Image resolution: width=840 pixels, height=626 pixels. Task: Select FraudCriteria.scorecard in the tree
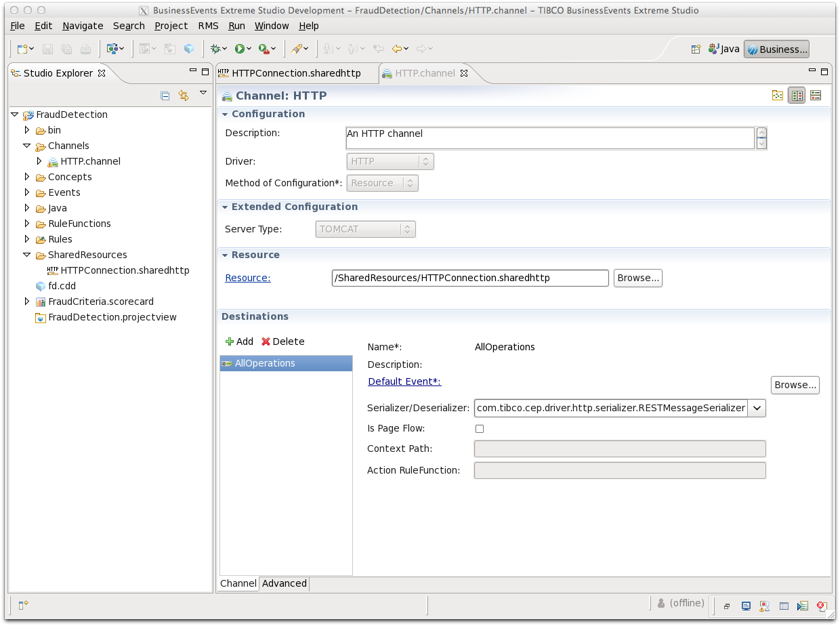pyautogui.click(x=94, y=301)
